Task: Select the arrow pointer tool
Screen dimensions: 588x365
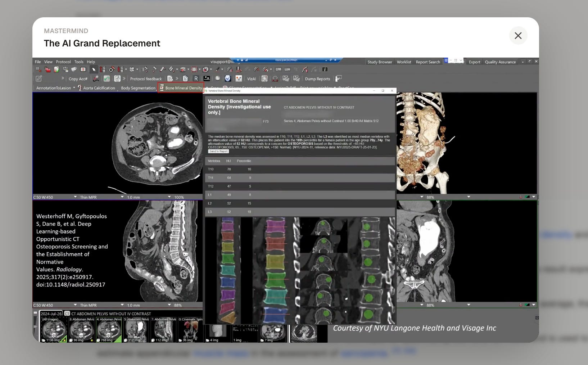Action: [x=94, y=69]
